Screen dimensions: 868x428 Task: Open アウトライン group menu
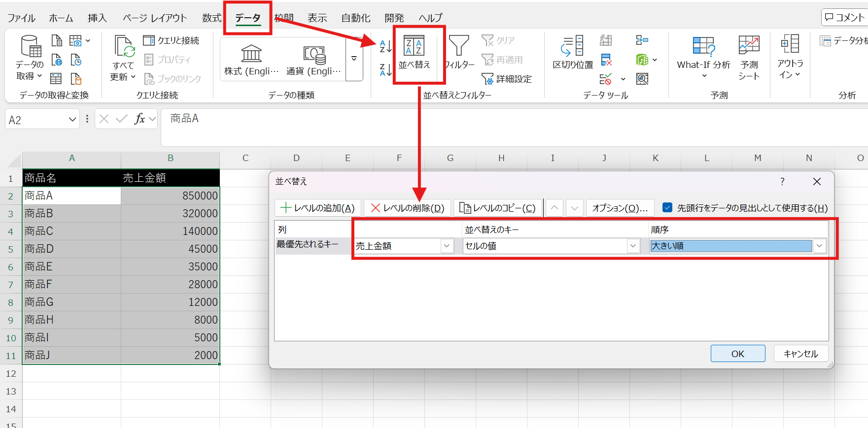tap(790, 57)
